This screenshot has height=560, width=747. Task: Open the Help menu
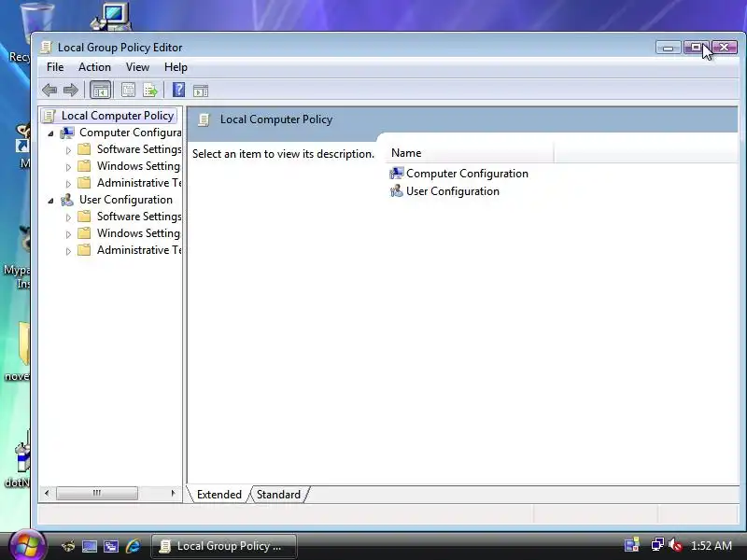pyautogui.click(x=176, y=67)
